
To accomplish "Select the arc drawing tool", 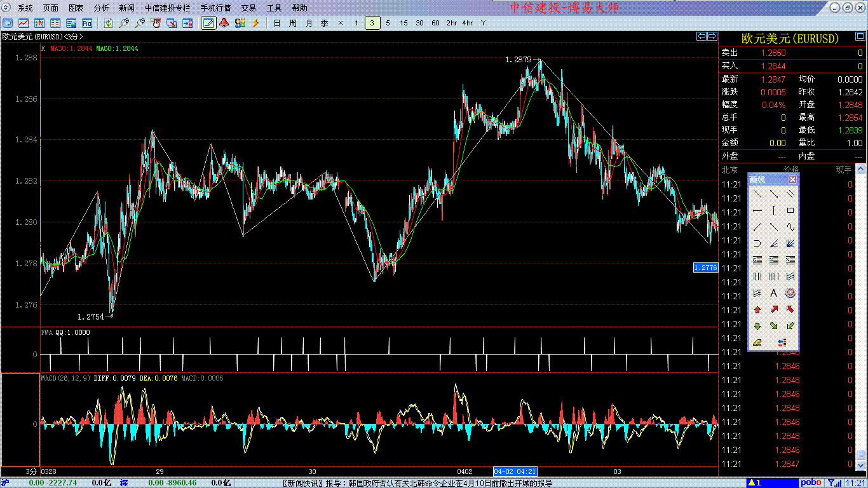I will [x=757, y=243].
